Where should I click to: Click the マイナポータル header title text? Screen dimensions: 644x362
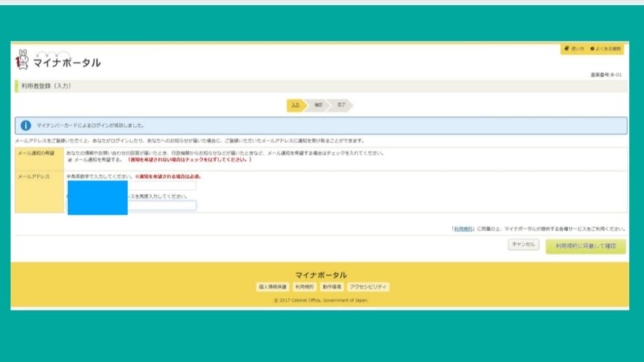pos(67,63)
